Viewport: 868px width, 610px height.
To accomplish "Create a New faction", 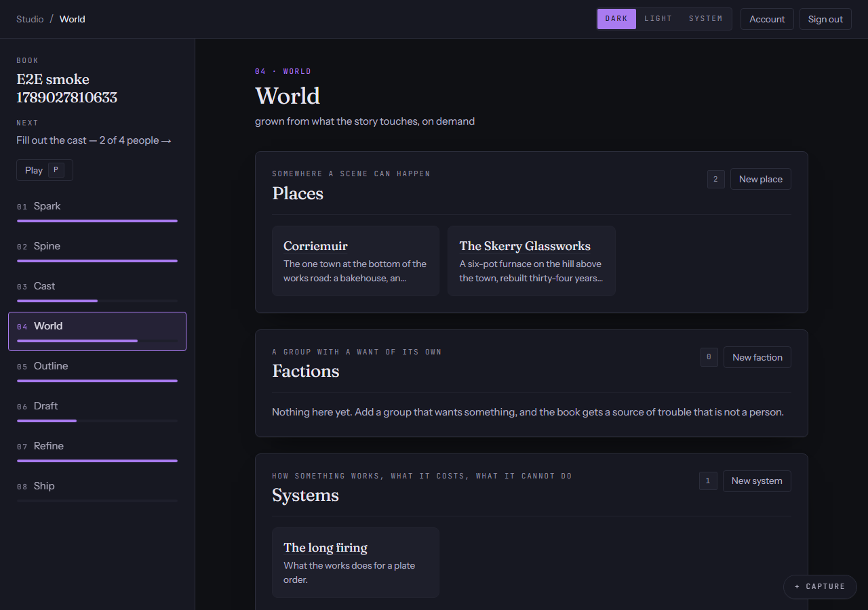I will [x=757, y=357].
